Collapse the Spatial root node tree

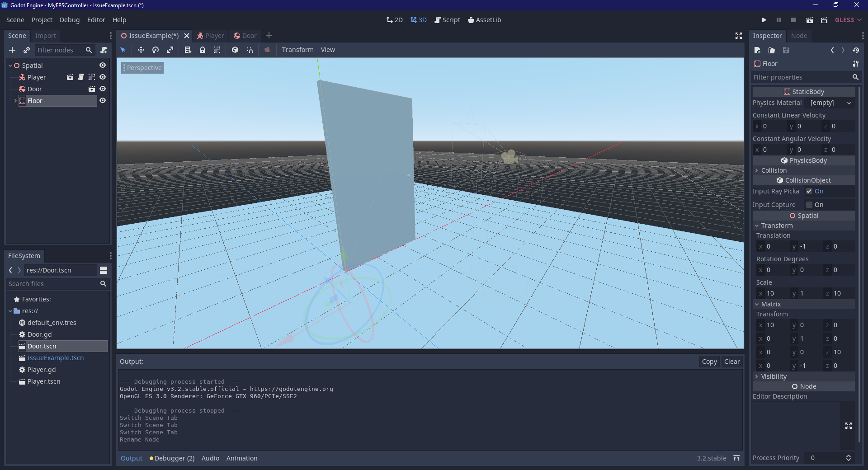10,66
